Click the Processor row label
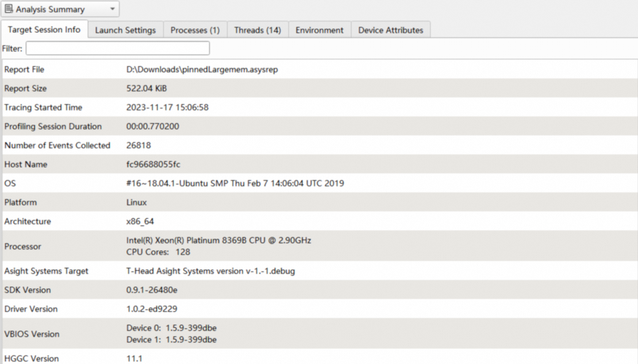 coord(23,246)
